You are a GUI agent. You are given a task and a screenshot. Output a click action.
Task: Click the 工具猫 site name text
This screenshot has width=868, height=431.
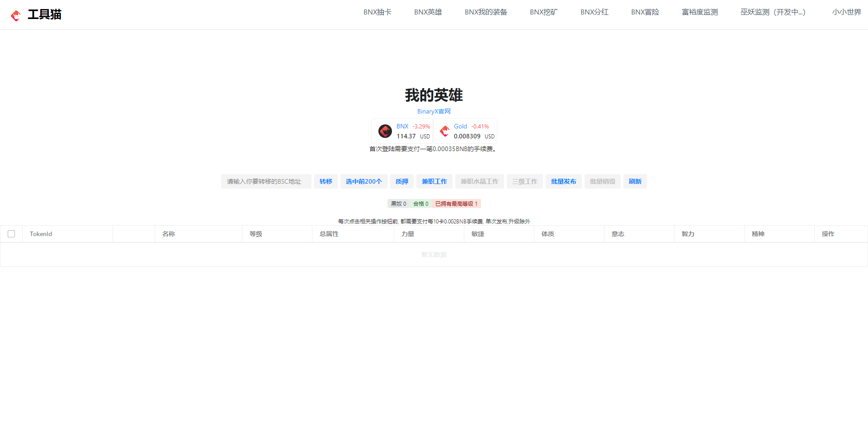pyautogui.click(x=45, y=14)
